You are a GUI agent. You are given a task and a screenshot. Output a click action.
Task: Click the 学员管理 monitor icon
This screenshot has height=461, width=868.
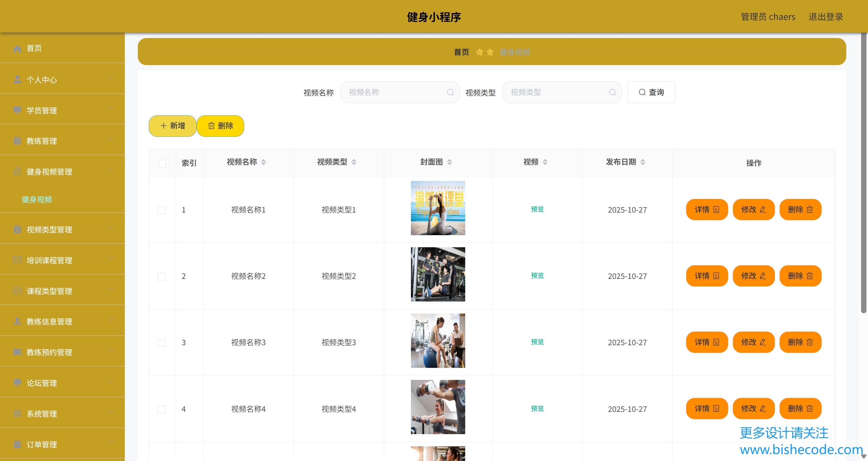(x=17, y=110)
